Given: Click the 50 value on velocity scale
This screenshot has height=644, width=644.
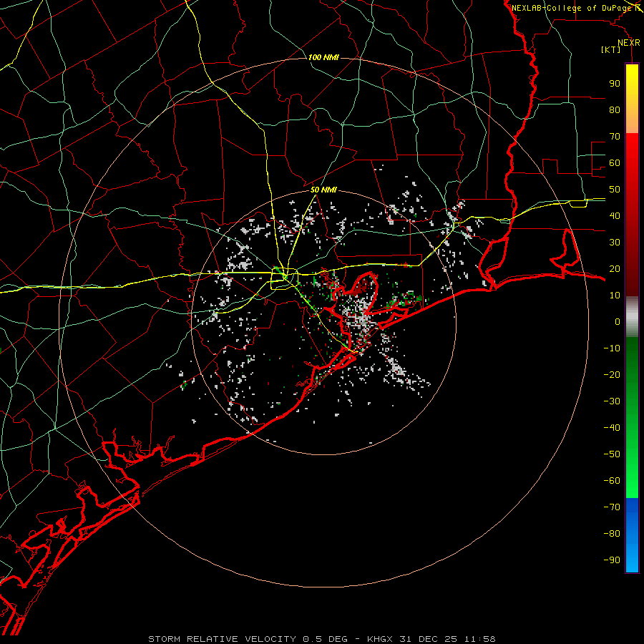Looking at the screenshot, I should pyautogui.click(x=615, y=190).
